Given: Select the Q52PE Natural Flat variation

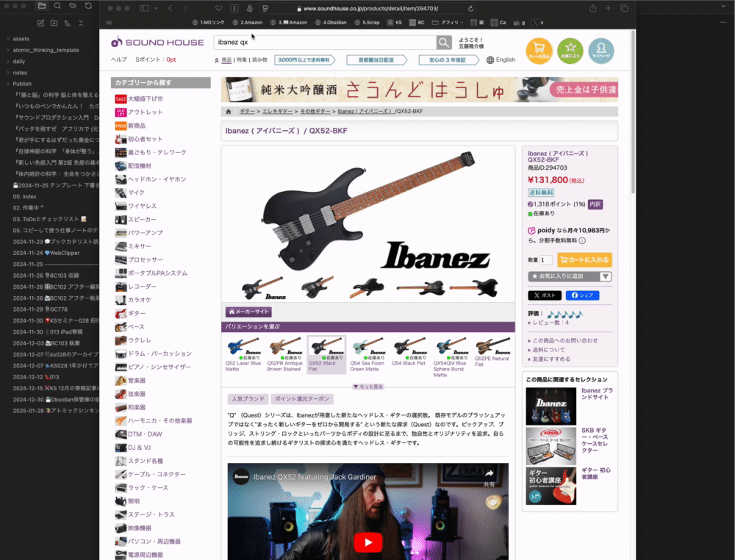Looking at the screenshot, I should 492,352.
